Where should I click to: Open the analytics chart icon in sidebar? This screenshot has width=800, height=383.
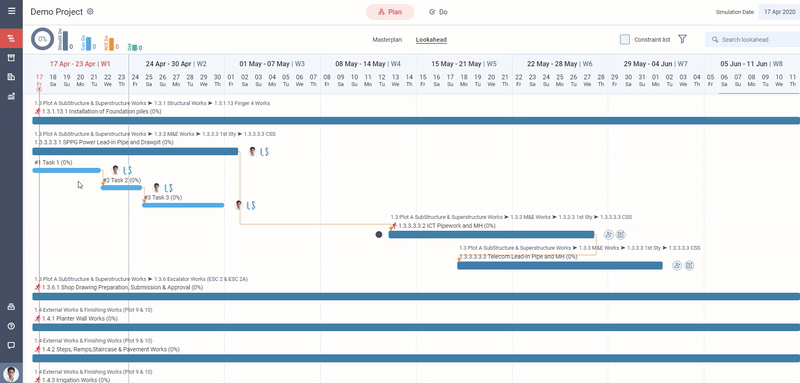click(11, 96)
